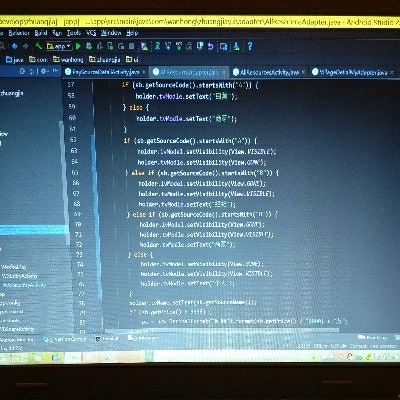Click the java folder breadcrumb
This screenshot has width=400, height=400.
pyautogui.click(x=15, y=60)
